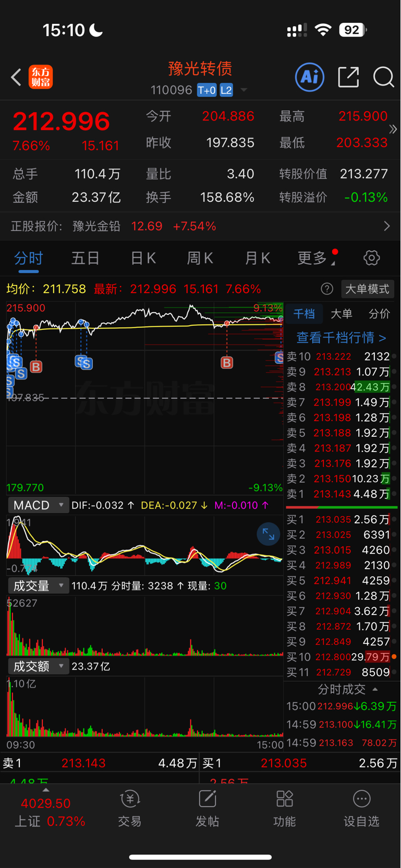The image size is (401, 868).
Task: Open the Ai assistant icon
Action: coord(310,77)
